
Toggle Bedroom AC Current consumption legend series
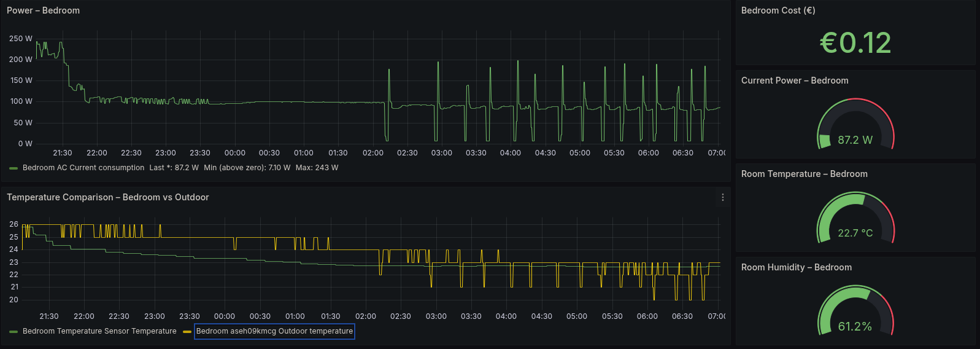point(83,168)
